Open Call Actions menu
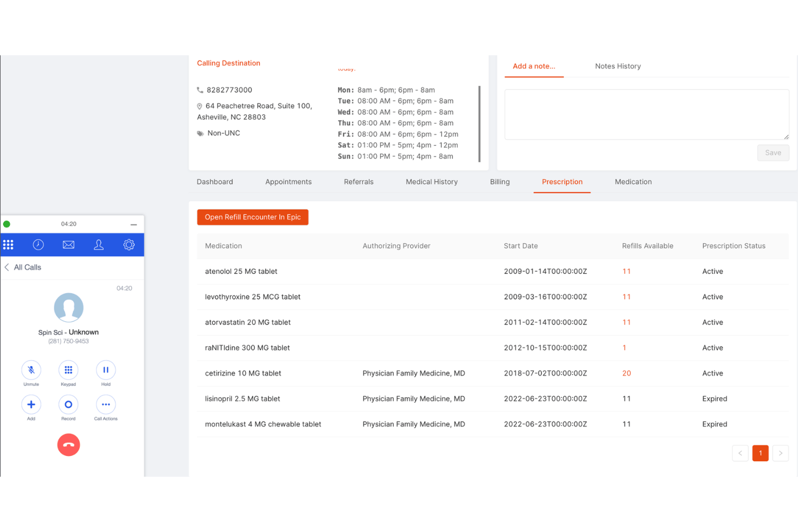This screenshot has height=532, width=798. pyautogui.click(x=106, y=405)
